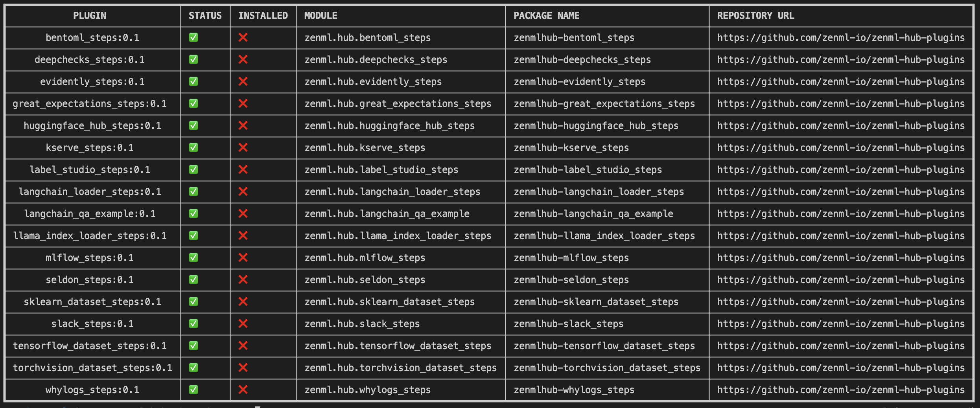
Task: Click module zenml.hub.sklearn_dataset_steps
Action: (x=389, y=302)
